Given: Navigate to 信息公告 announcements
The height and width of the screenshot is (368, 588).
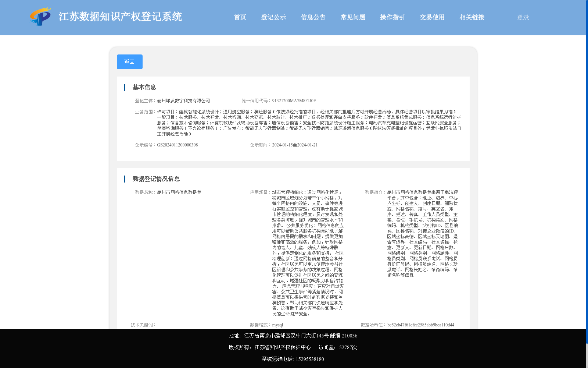Looking at the screenshot, I should coord(313,17).
